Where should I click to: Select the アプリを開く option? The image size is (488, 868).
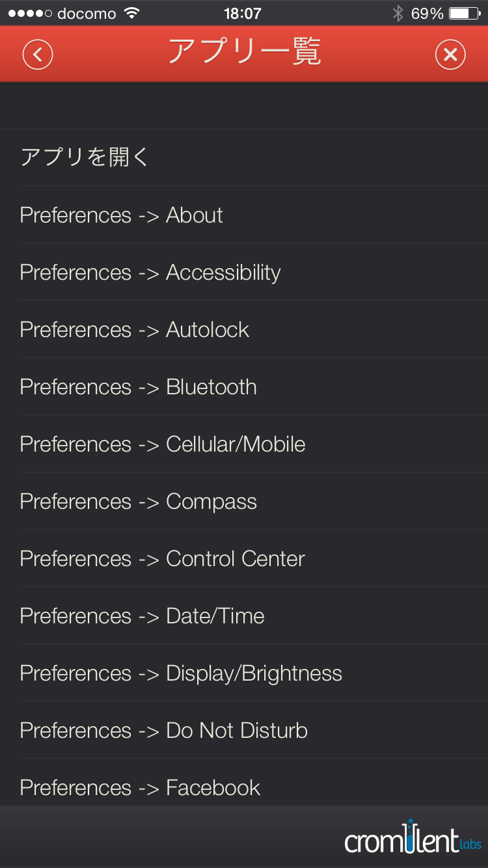coord(85,157)
